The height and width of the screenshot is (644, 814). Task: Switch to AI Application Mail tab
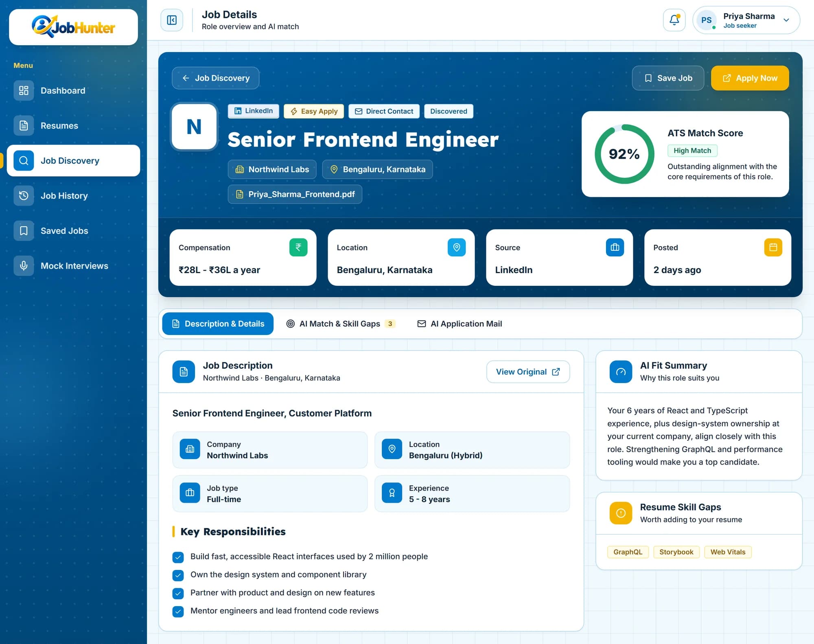tap(460, 324)
